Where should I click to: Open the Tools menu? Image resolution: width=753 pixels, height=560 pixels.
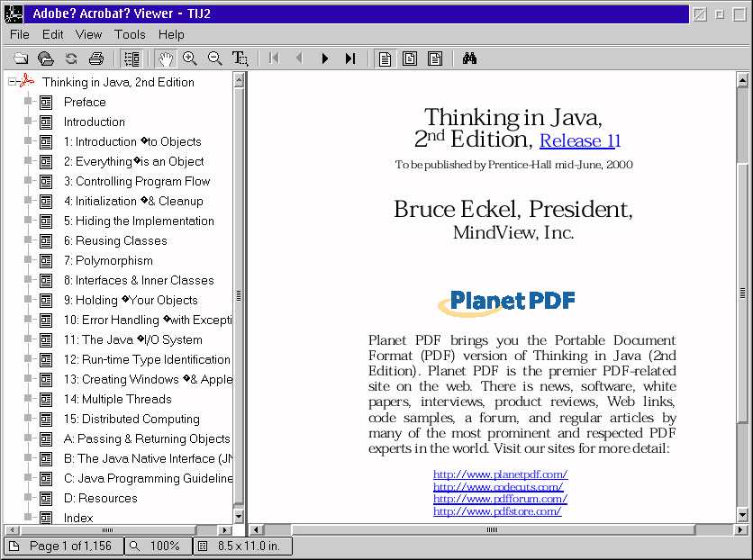(x=130, y=34)
